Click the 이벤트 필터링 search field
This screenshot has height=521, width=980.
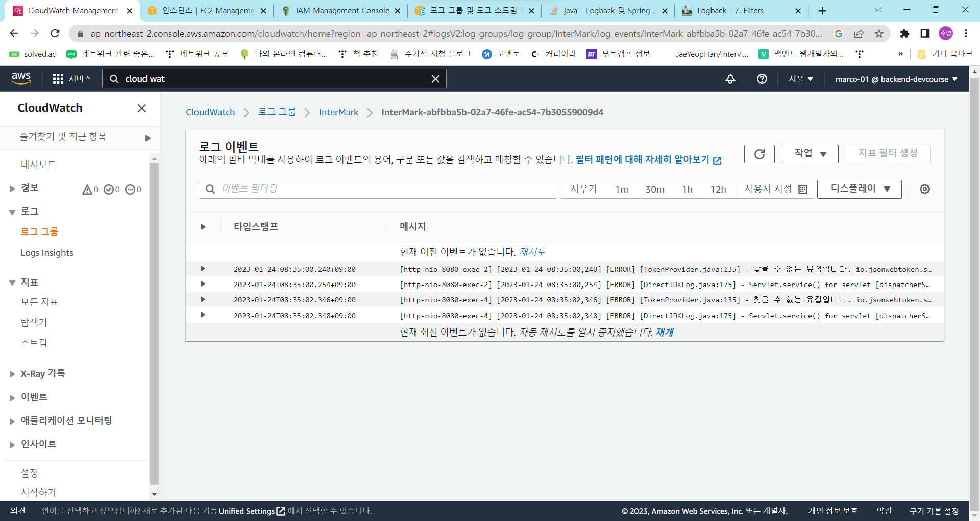[378, 189]
